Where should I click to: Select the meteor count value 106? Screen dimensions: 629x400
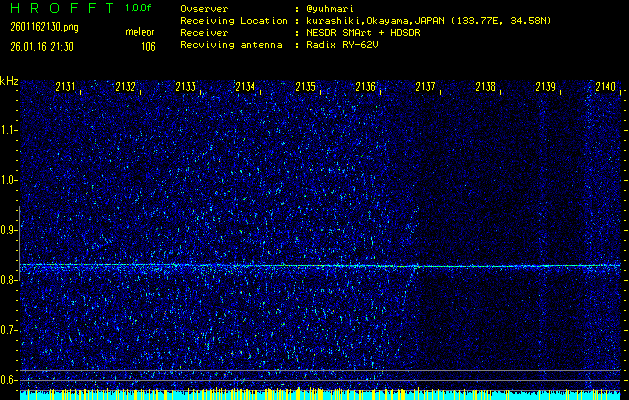coord(148,46)
